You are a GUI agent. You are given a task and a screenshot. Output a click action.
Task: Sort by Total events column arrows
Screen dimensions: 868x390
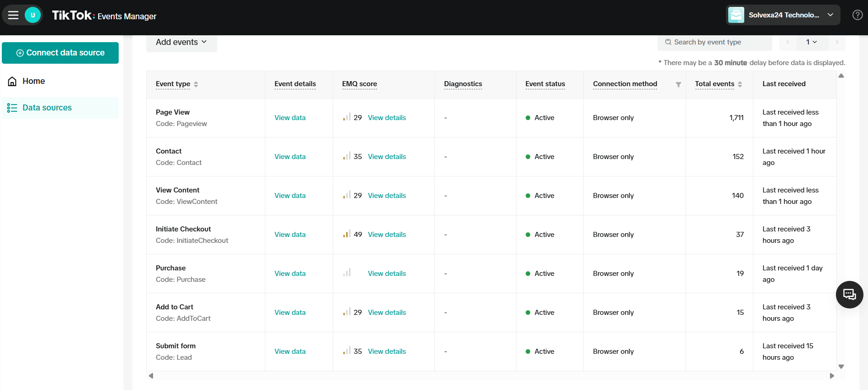click(740, 84)
